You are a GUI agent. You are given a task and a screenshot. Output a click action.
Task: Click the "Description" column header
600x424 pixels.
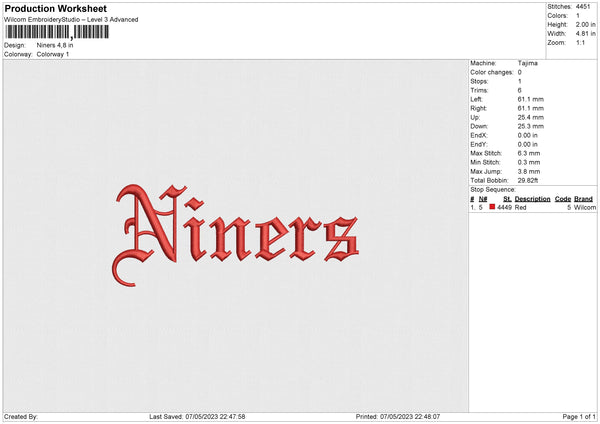(x=532, y=199)
